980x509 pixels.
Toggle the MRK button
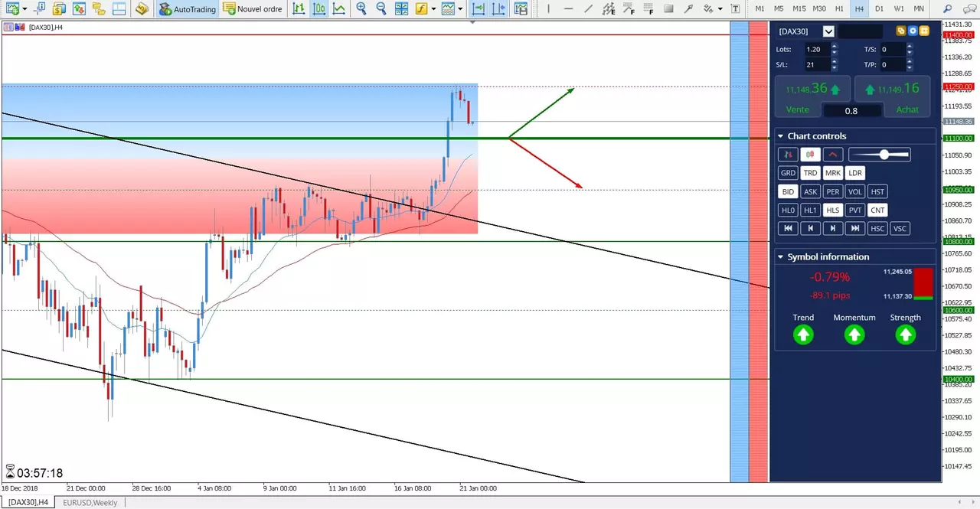pos(833,173)
